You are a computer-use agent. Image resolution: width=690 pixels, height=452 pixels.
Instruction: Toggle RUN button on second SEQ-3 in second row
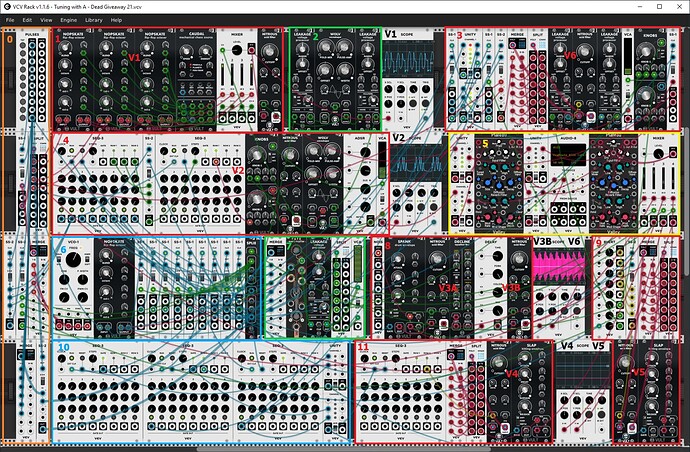click(174, 151)
